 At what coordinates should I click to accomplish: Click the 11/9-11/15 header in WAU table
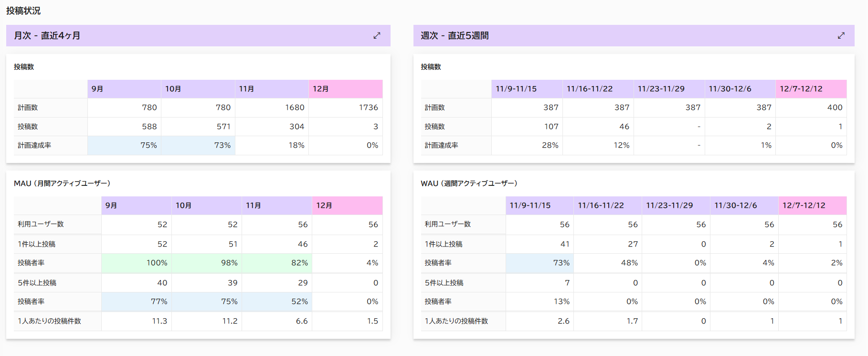pos(540,205)
